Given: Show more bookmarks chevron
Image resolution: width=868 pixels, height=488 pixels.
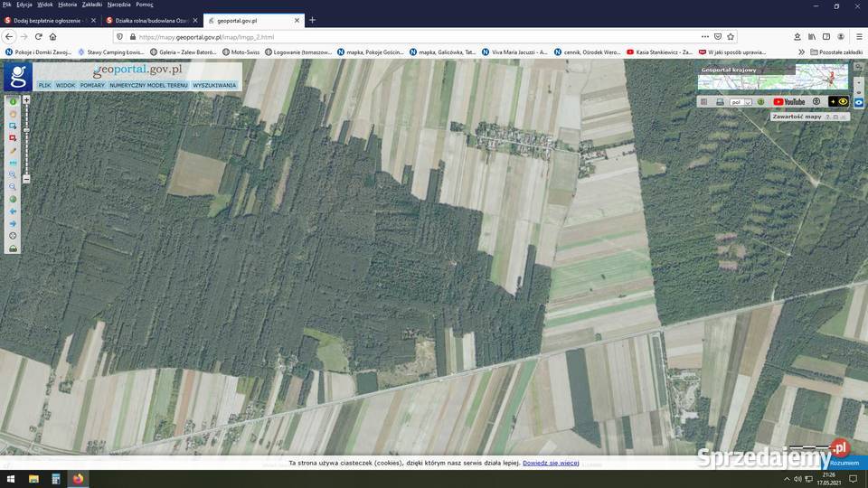Looking at the screenshot, I should point(801,52).
